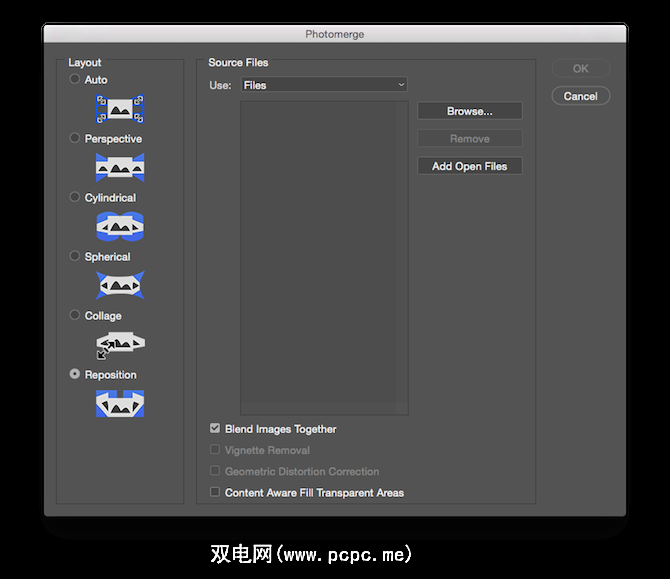The image size is (670, 579).
Task: Click the OK button
Action: [x=581, y=68]
